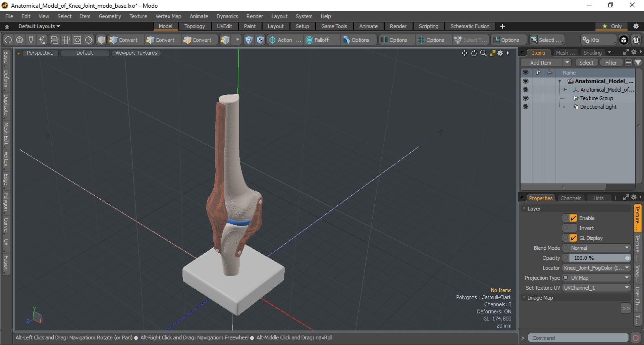Adjust the Opacity slider value
The width and height of the screenshot is (644, 345).
596,258
